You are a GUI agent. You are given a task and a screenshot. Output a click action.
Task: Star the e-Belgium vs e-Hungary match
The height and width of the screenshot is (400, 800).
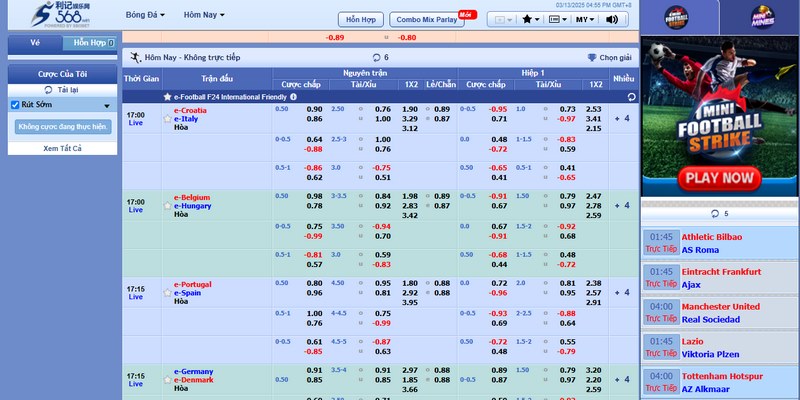pyautogui.click(x=167, y=206)
